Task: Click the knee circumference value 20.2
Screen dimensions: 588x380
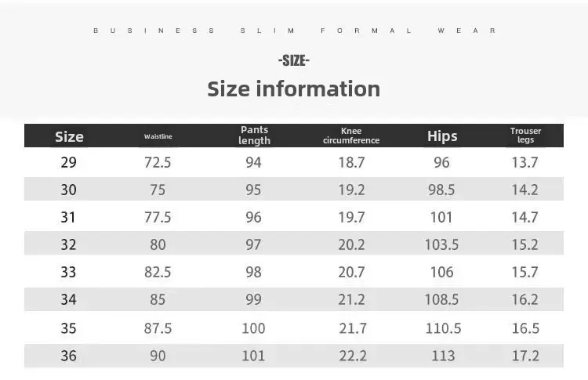Action: pyautogui.click(x=351, y=244)
